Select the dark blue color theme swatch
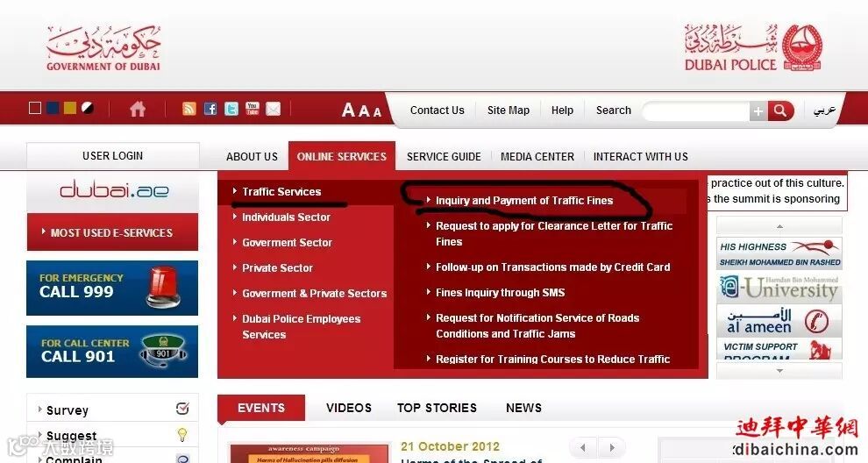 point(53,108)
